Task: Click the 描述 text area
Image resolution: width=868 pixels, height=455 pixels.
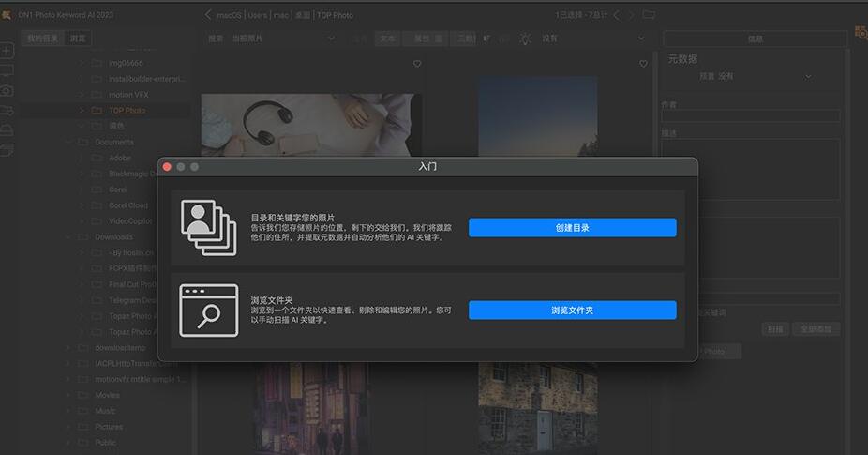Action: tap(751, 170)
